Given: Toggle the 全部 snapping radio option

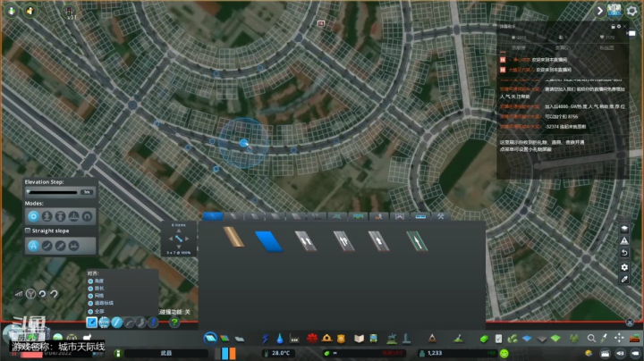Looking at the screenshot, I should pyautogui.click(x=90, y=311).
